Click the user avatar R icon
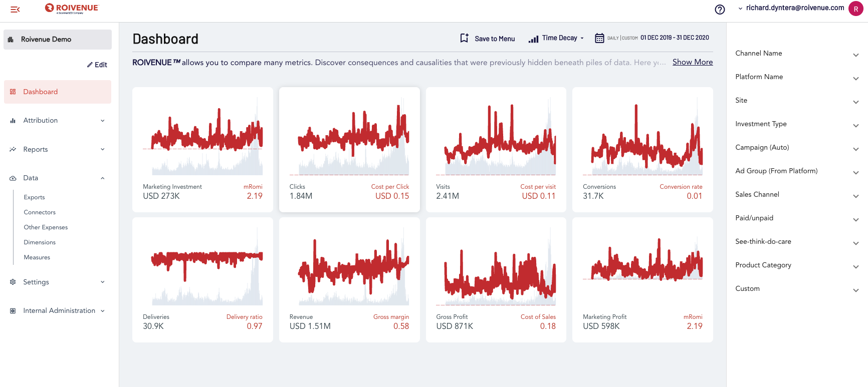 pyautogui.click(x=855, y=9)
